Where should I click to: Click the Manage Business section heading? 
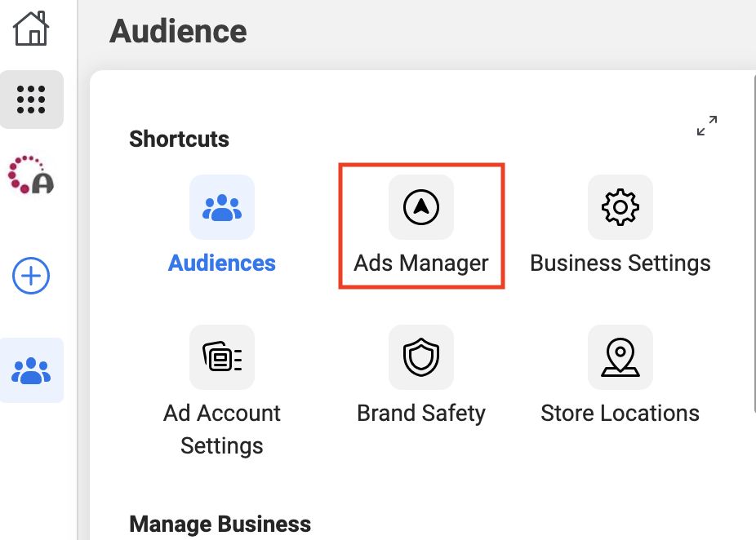click(x=220, y=524)
